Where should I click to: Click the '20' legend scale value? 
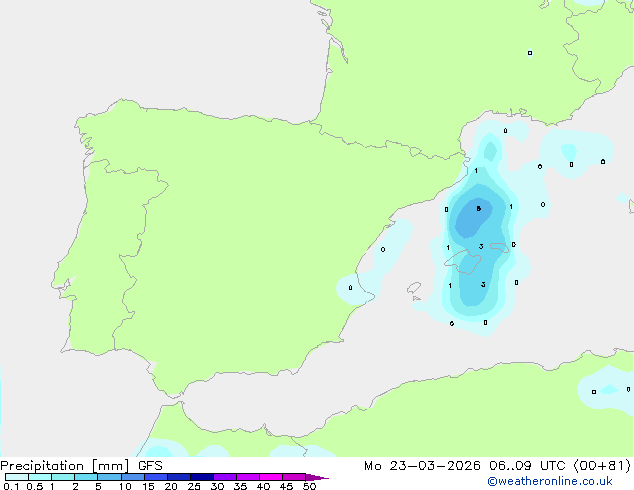[x=171, y=486]
